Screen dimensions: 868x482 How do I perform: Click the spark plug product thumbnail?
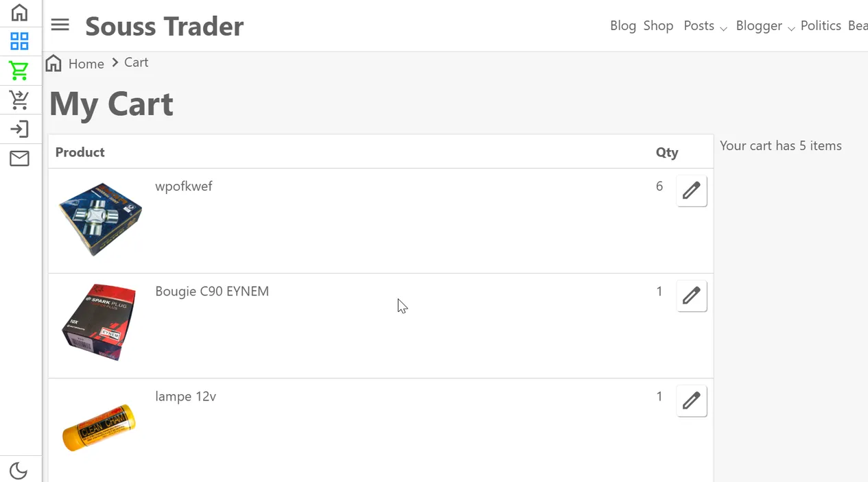(x=99, y=322)
